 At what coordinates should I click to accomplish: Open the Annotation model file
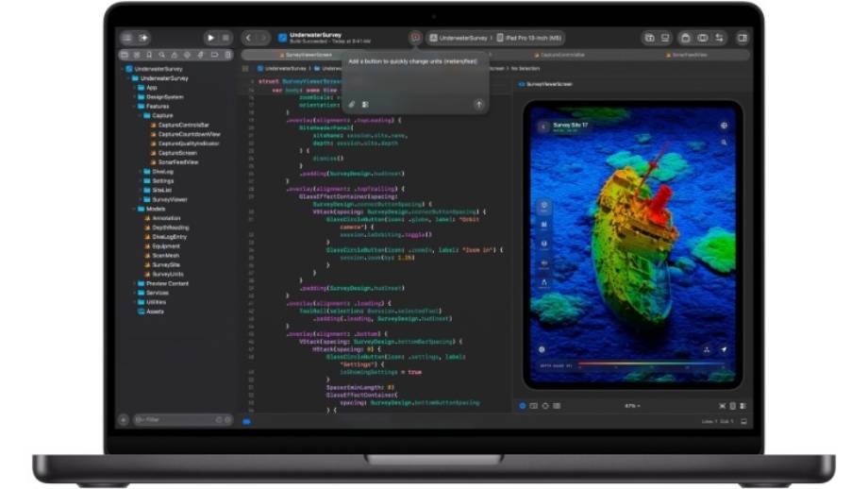tap(162, 218)
